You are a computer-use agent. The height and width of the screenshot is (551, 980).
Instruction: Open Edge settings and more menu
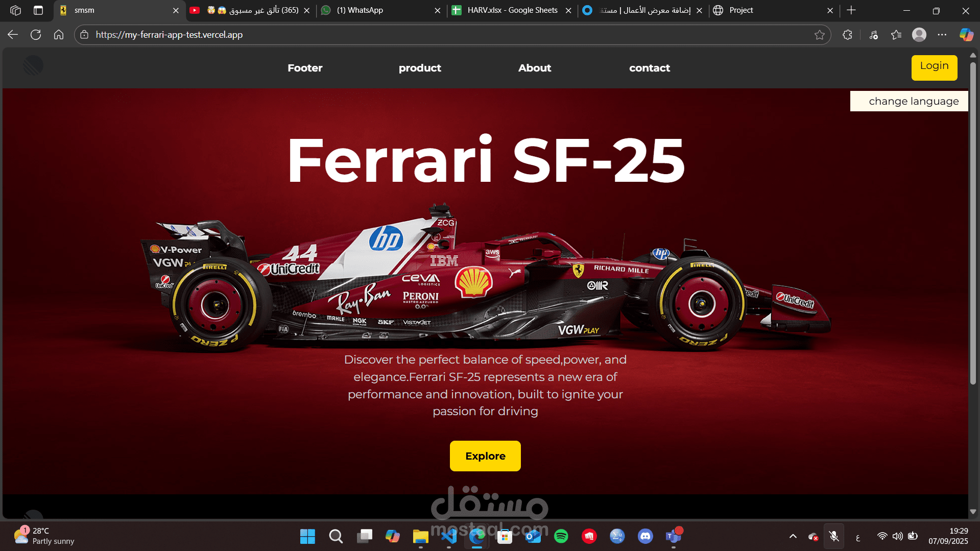[x=942, y=35]
